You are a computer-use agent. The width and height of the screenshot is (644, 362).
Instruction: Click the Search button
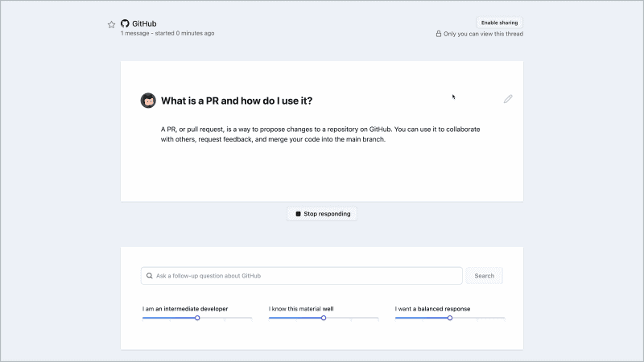point(485,276)
